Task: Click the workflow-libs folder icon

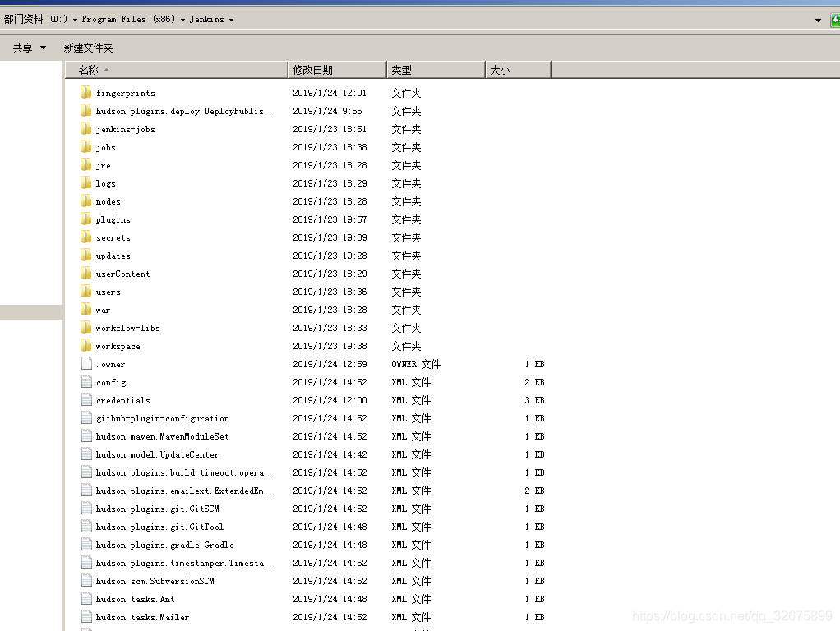Action: tap(85, 328)
